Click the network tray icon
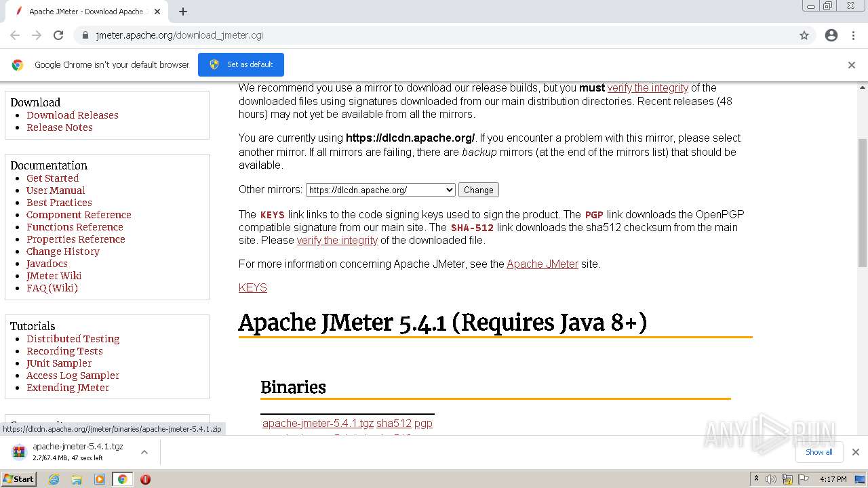 tap(787, 479)
